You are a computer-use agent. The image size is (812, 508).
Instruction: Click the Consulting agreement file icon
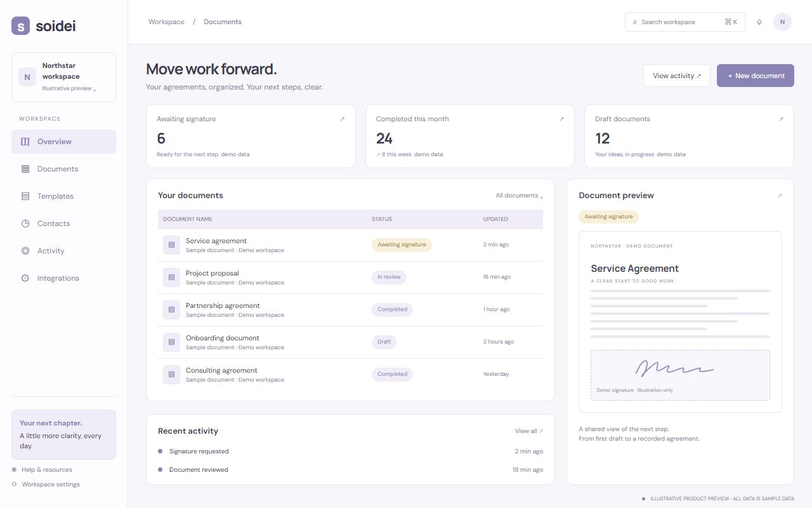coord(171,375)
